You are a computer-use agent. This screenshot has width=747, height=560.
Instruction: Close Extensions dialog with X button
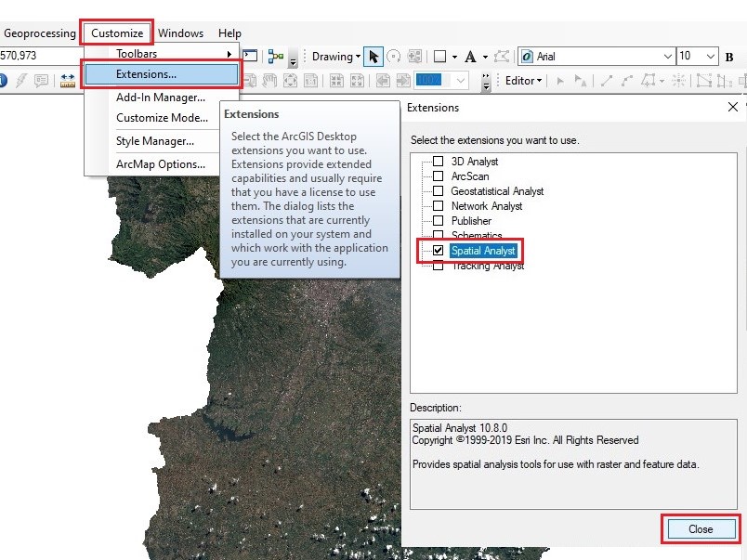click(733, 107)
